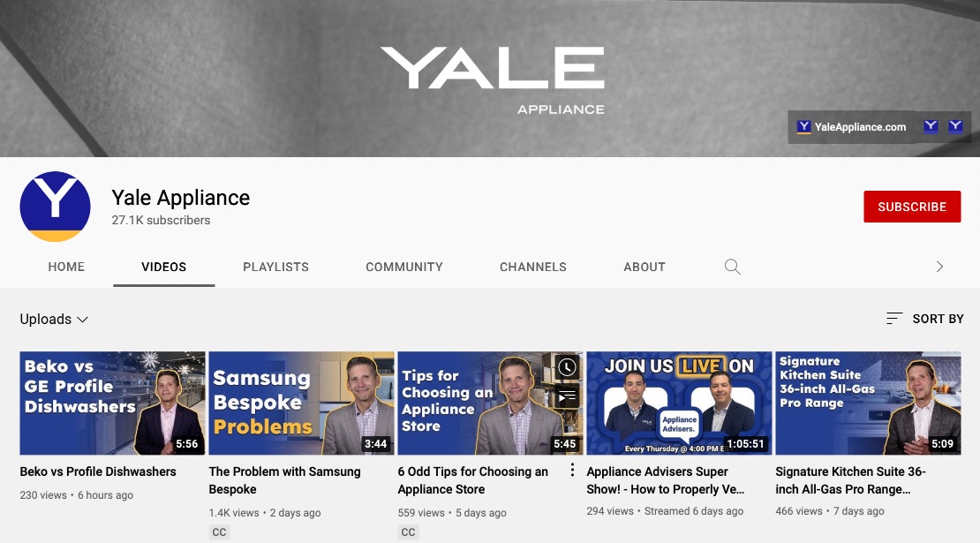Screen dimensions: 980x543
Task: Open the SORT BY menu
Action: [x=925, y=319]
